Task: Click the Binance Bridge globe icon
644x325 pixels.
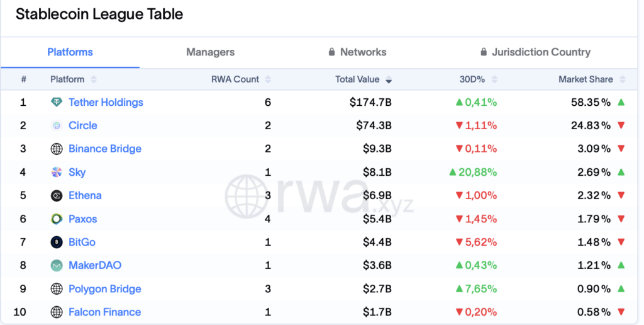Action: [57, 149]
